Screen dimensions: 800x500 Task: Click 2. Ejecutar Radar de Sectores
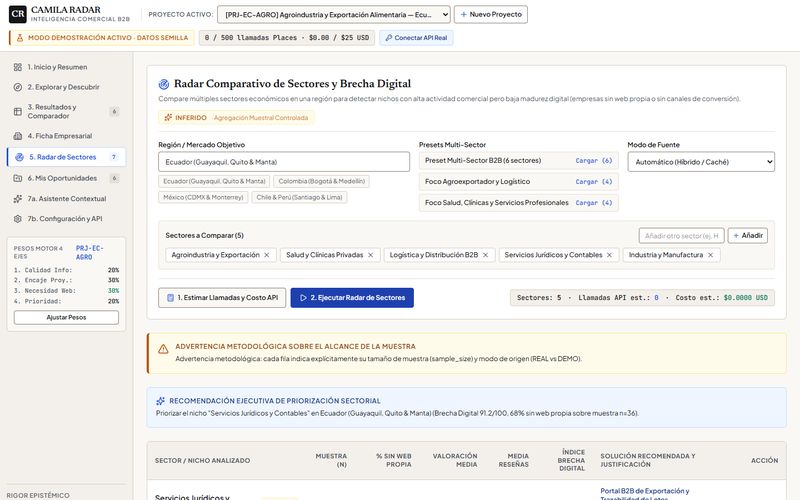pyautogui.click(x=352, y=298)
